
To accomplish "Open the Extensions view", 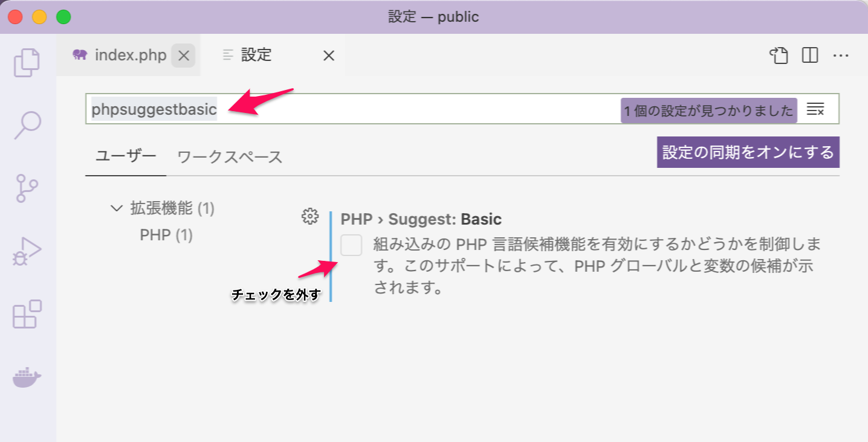I will point(27,313).
